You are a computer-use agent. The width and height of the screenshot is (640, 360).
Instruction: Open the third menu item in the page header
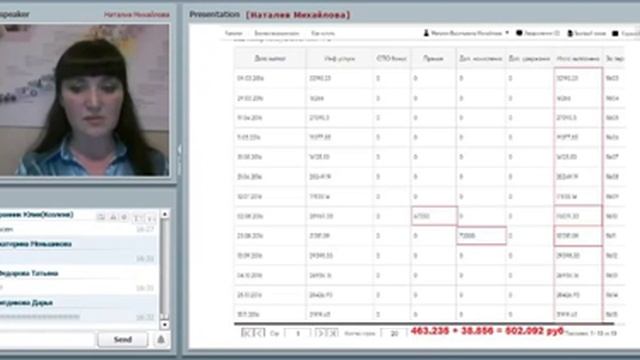pyautogui.click(x=323, y=33)
